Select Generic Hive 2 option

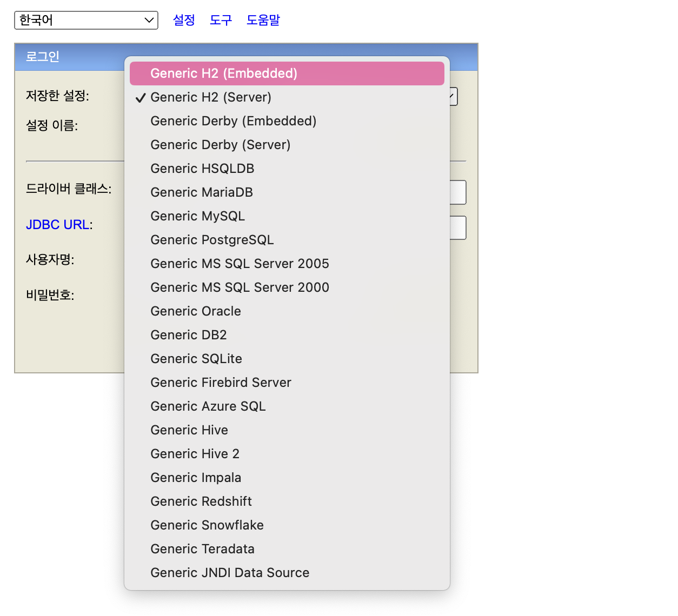pos(287,454)
